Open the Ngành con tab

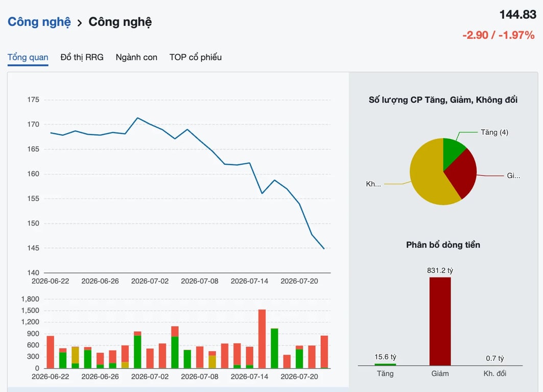(136, 57)
